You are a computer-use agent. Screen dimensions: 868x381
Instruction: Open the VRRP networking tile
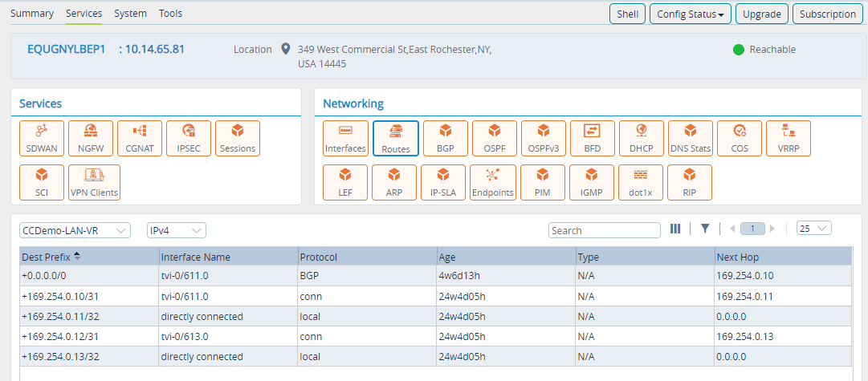coord(789,138)
